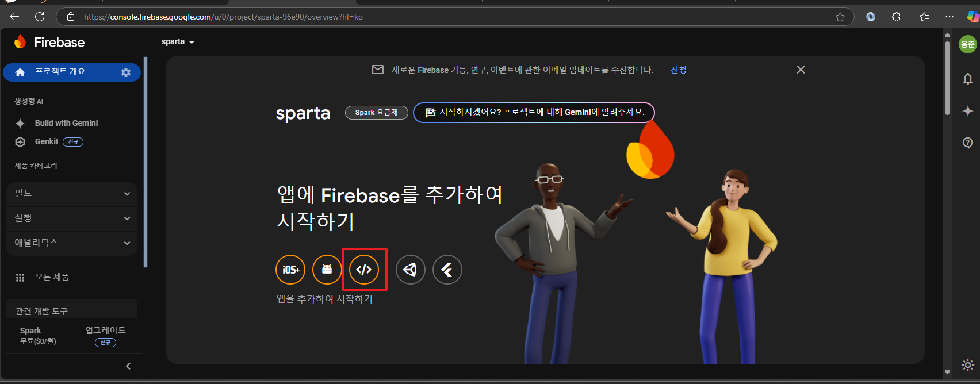Click the Firebase logo in the sidebar

(49, 42)
